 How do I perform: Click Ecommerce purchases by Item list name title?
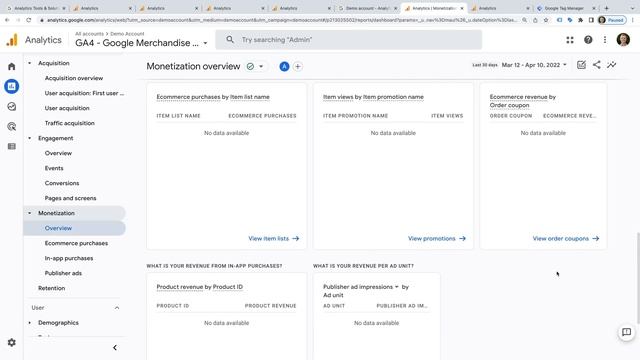pos(213,97)
